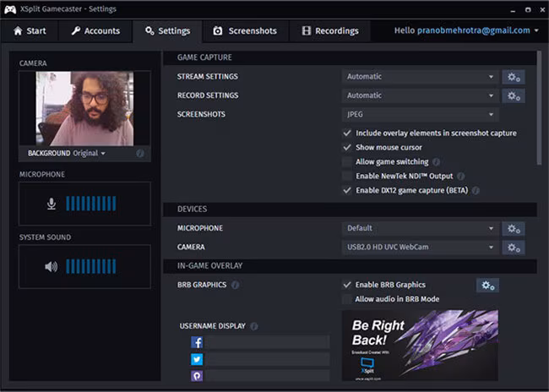Viewport: 549px width, 392px height.
Task: Click the Periscope username input field
Action: pos(267,376)
